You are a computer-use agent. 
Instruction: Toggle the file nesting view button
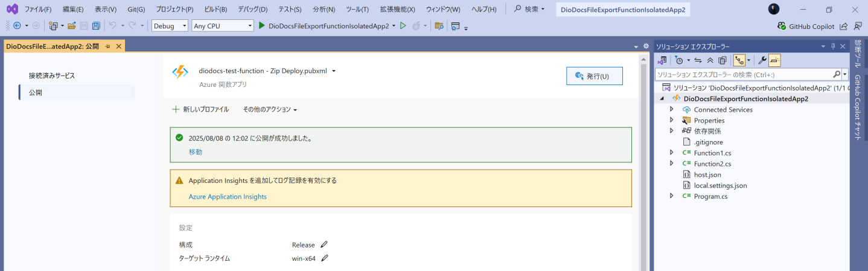tap(739, 60)
